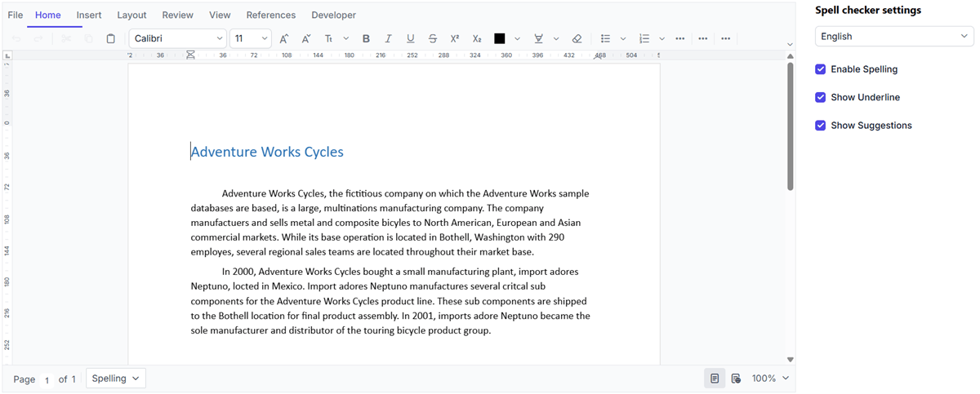The image size is (980, 394).
Task: Open the bullet style dropdown arrow
Action: pyautogui.click(x=623, y=38)
